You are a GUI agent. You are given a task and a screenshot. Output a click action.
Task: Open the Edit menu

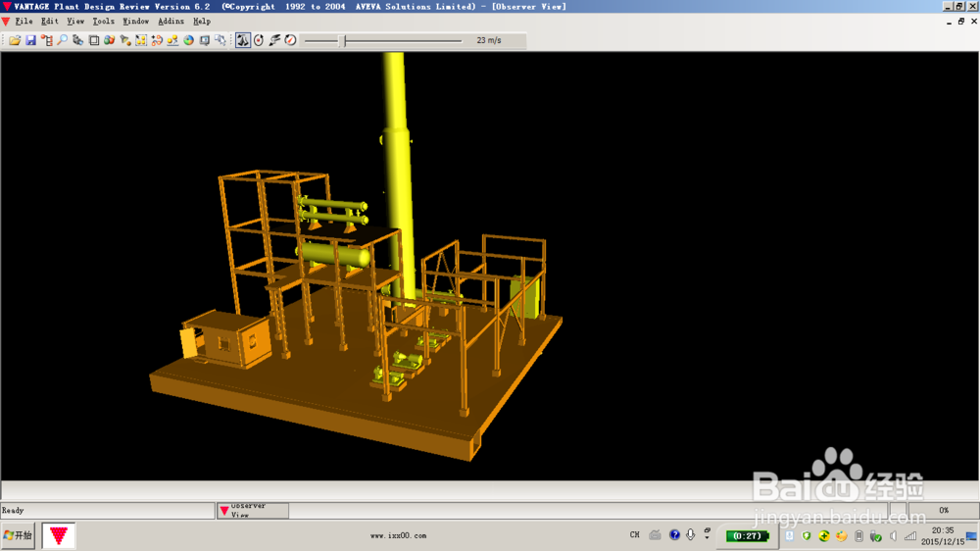pyautogui.click(x=49, y=22)
